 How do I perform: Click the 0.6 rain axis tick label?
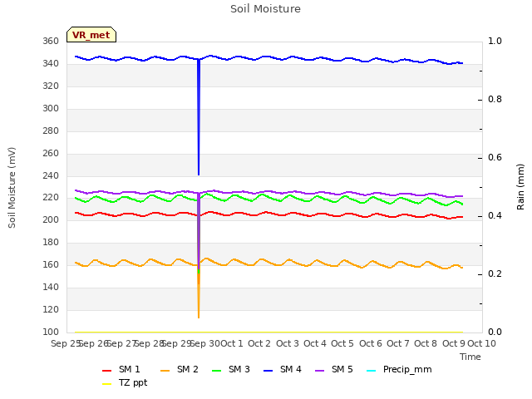[x=495, y=157]
